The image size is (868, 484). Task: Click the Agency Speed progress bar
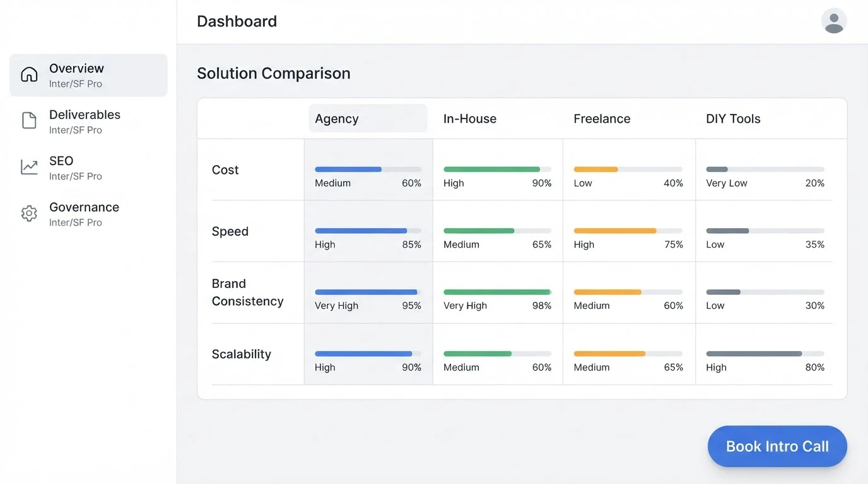click(368, 231)
